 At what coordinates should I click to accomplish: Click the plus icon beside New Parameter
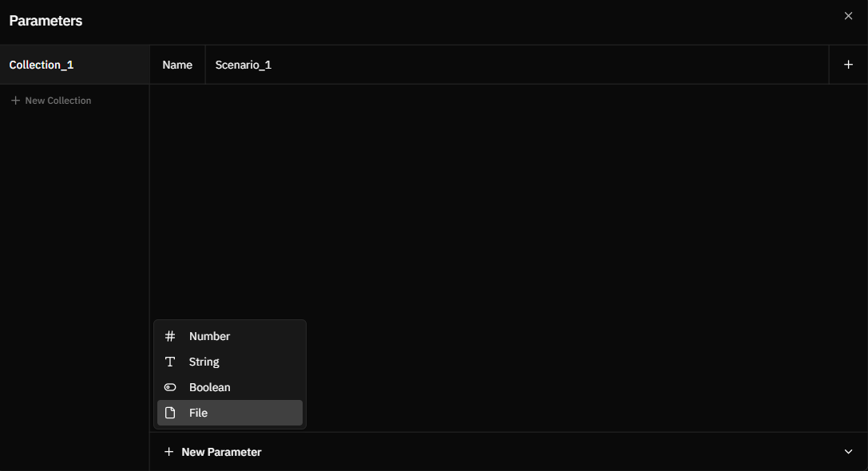tap(168, 452)
